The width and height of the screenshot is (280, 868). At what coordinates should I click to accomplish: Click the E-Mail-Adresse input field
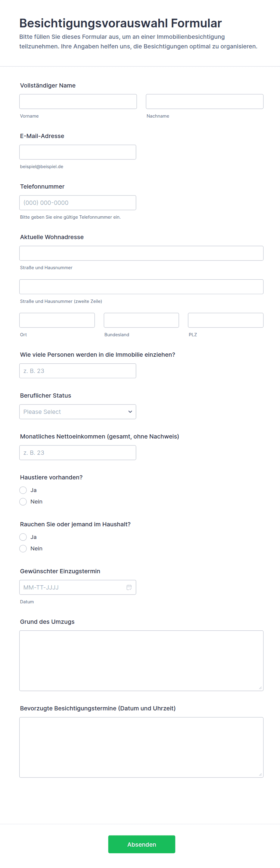pos(78,152)
